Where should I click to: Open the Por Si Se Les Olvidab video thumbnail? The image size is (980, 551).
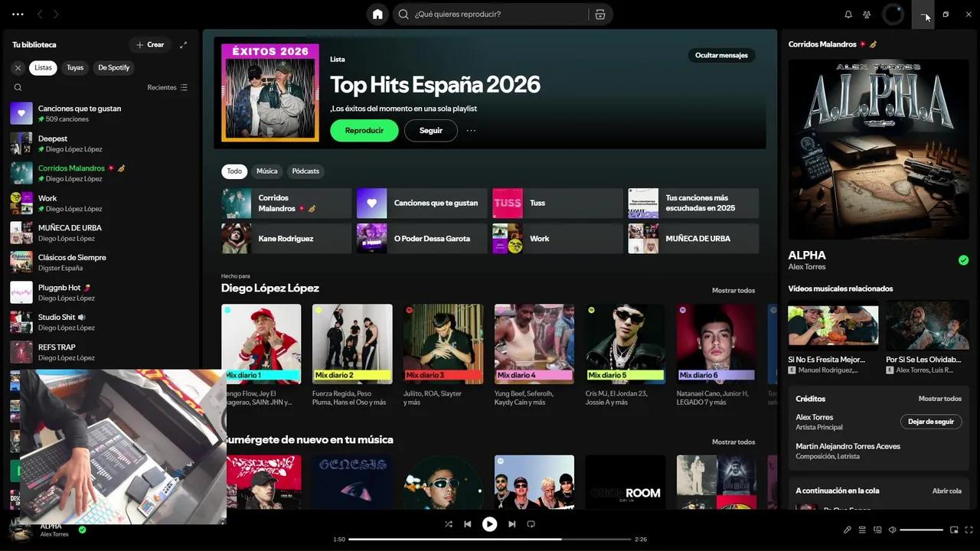(927, 325)
